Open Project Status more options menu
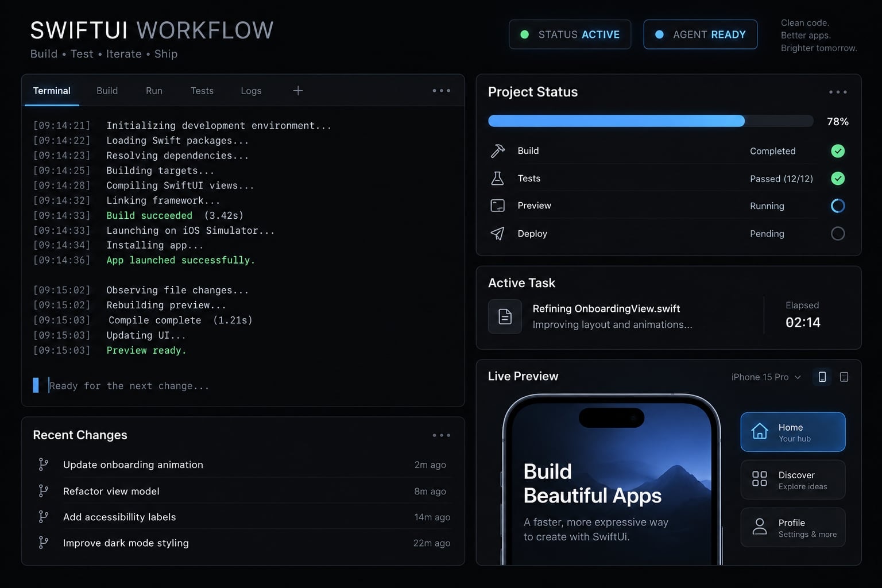Screen dimensions: 882x588 tap(838, 92)
